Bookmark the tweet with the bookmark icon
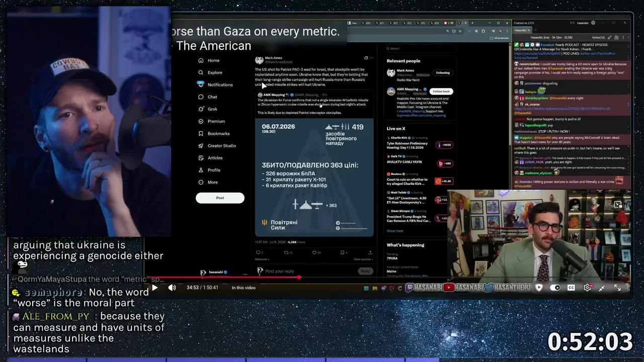Screen dimensions: 644x362 point(342,252)
